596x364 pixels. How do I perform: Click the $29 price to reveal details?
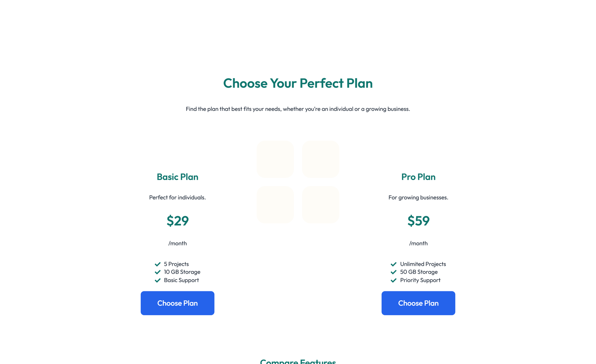tap(178, 220)
